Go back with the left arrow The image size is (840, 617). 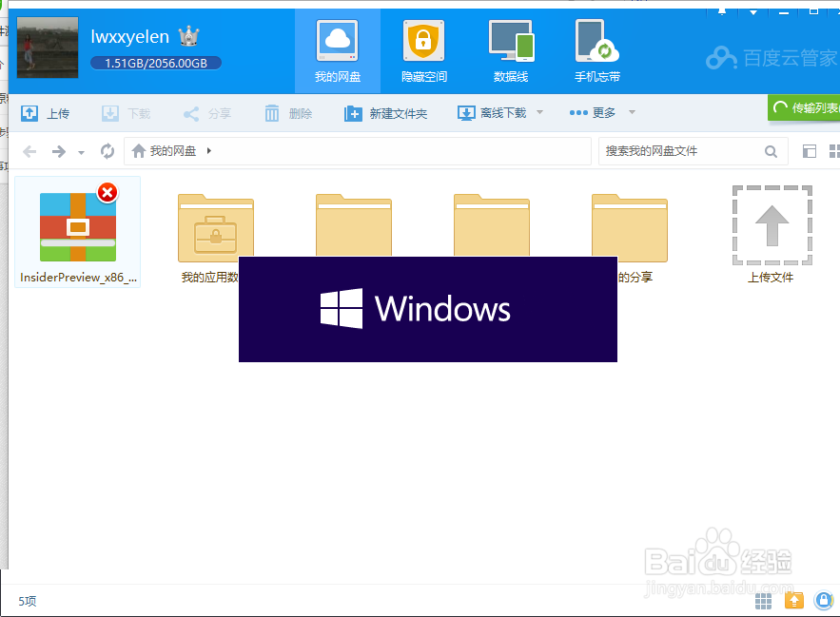pos(30,151)
